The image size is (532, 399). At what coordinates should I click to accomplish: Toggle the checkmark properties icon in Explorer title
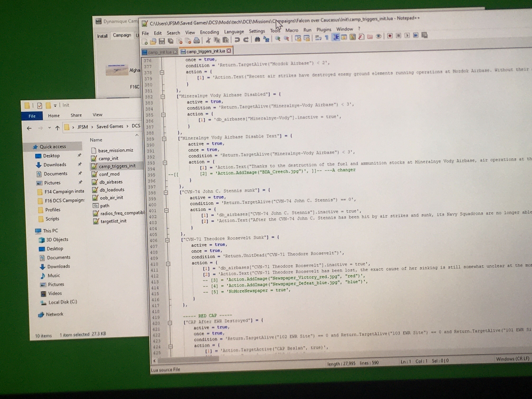(x=40, y=105)
